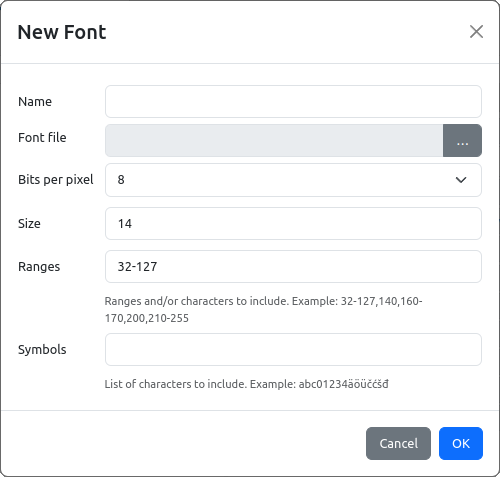Click the Ranges example help text
500x477 pixels.
click(263, 310)
